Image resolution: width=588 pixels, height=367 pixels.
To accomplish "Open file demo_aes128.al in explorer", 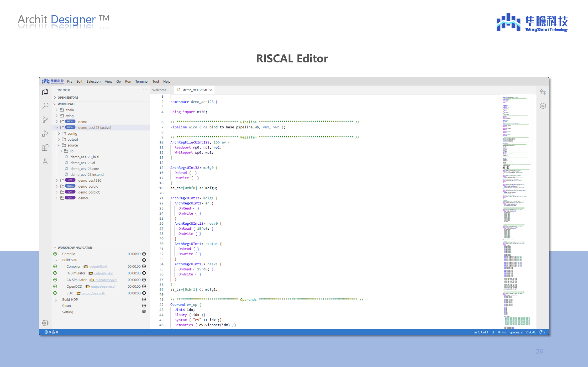I will click(83, 163).
